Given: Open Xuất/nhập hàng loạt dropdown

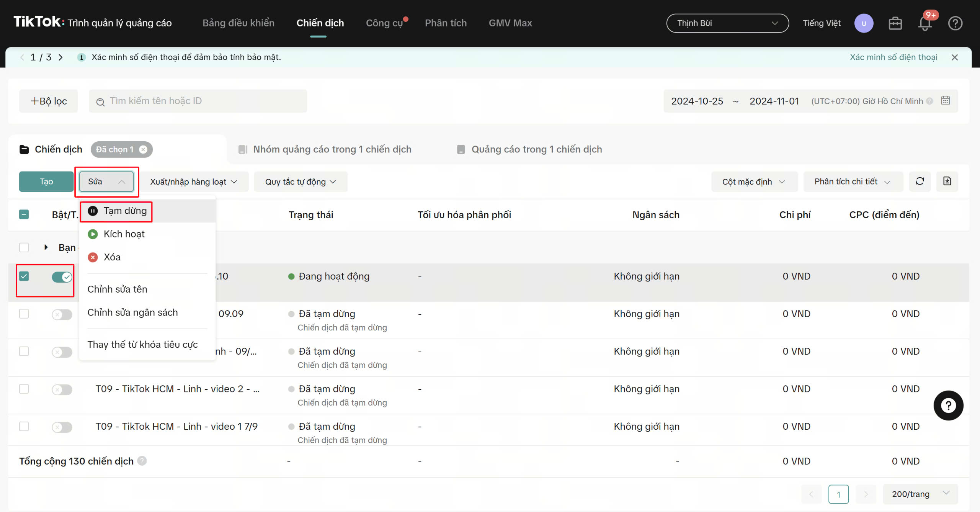Looking at the screenshot, I should point(194,182).
